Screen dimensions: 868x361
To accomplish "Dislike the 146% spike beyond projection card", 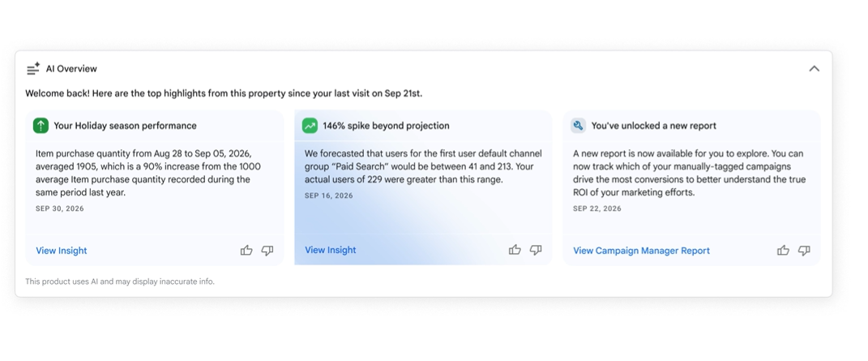I will click(x=536, y=250).
